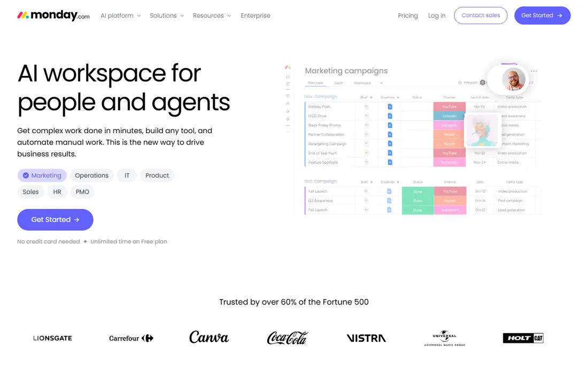
Task: Click 'Trusted by over 60% of the Fortune 500'
Action: pyautogui.click(x=294, y=302)
